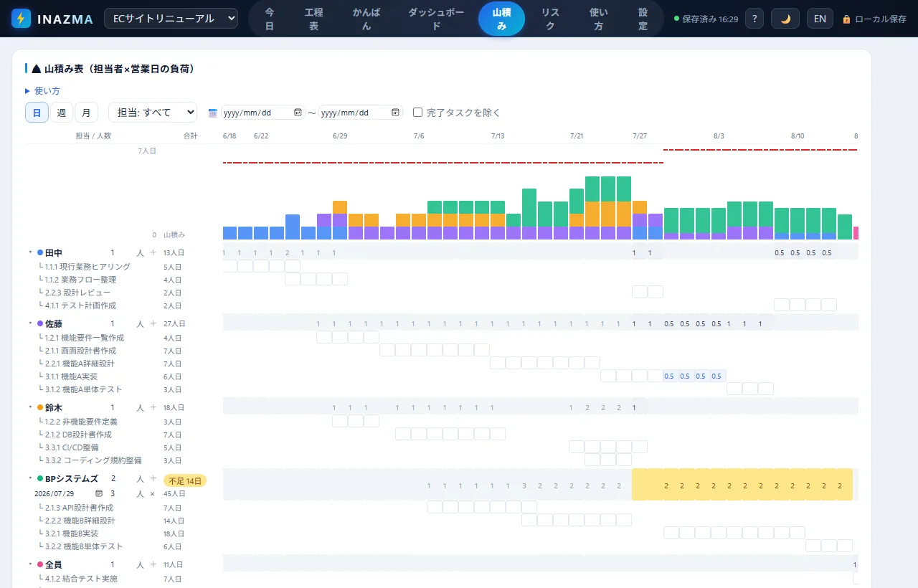Screen dimensions: 918x588
Task: Open the 工程表 tab
Action: (x=313, y=19)
